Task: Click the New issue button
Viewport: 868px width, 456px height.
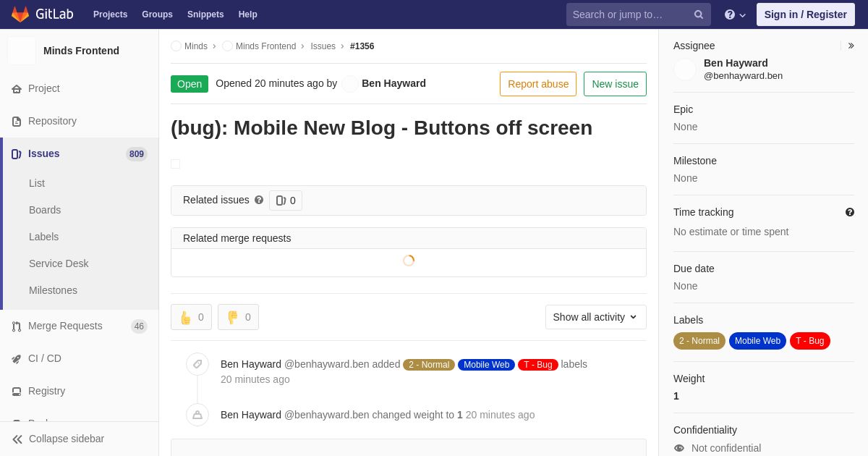Action: pyautogui.click(x=615, y=84)
